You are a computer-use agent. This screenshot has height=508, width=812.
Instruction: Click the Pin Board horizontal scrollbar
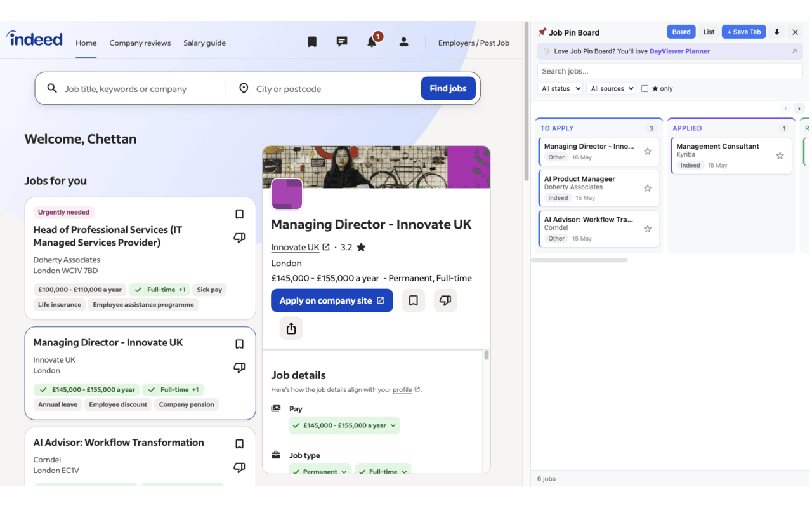pos(579,260)
